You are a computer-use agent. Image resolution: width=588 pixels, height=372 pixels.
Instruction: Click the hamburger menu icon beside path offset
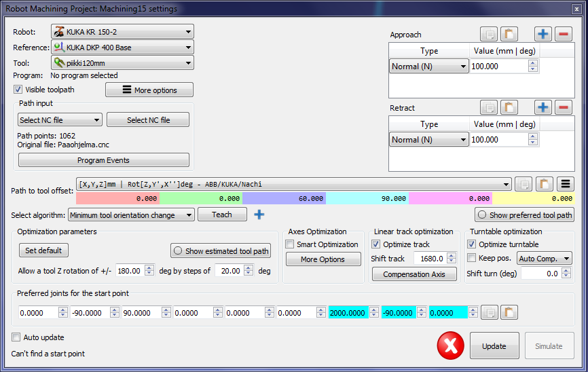pyautogui.click(x=565, y=184)
